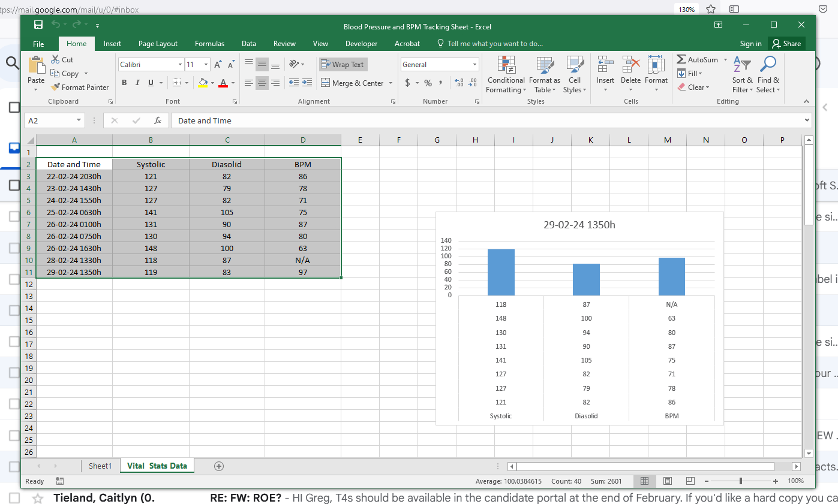Click the Insert cells icon
Image resolution: width=838 pixels, height=504 pixels.
[x=605, y=64]
